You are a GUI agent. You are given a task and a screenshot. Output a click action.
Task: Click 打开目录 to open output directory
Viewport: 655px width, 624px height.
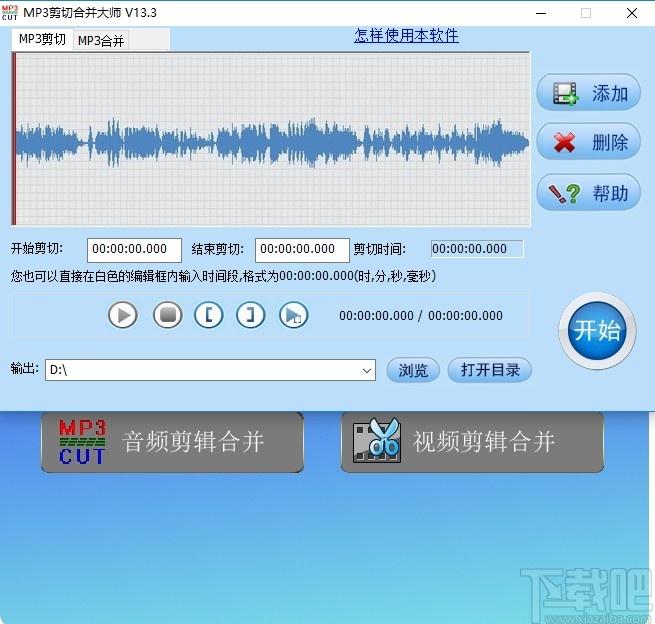click(490, 370)
